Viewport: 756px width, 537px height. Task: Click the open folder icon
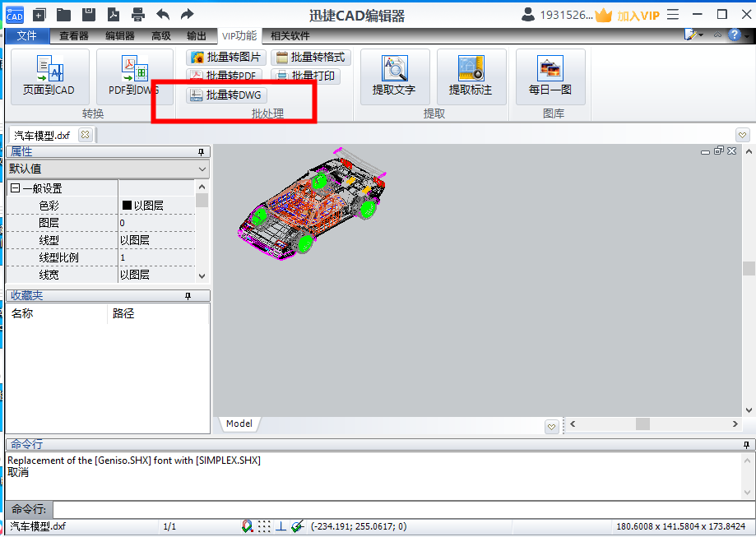(63, 15)
